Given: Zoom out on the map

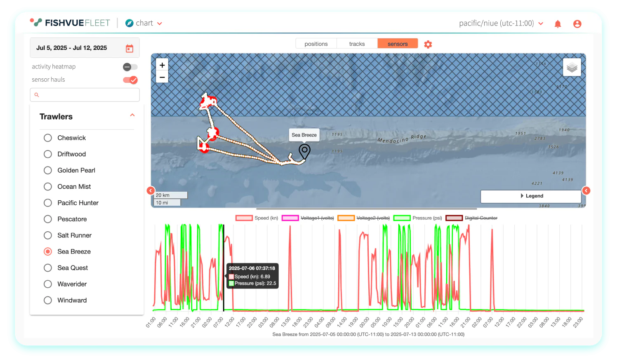Looking at the screenshot, I should pyautogui.click(x=162, y=77).
